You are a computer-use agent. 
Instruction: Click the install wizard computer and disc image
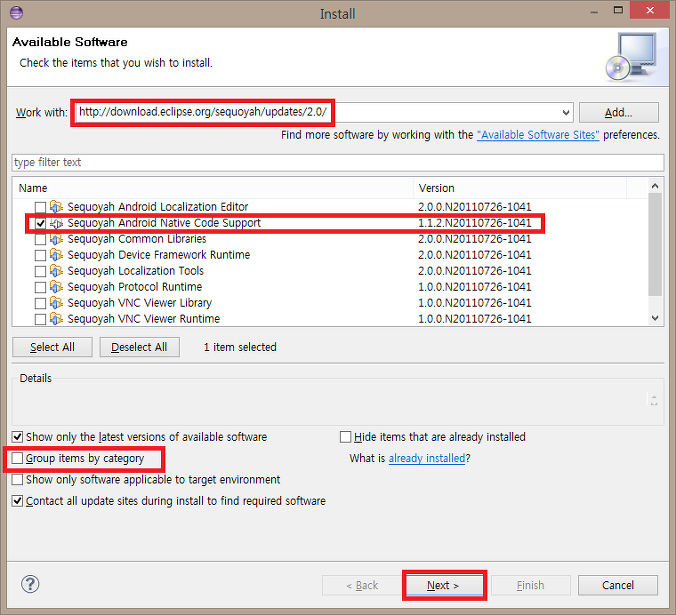[x=631, y=56]
